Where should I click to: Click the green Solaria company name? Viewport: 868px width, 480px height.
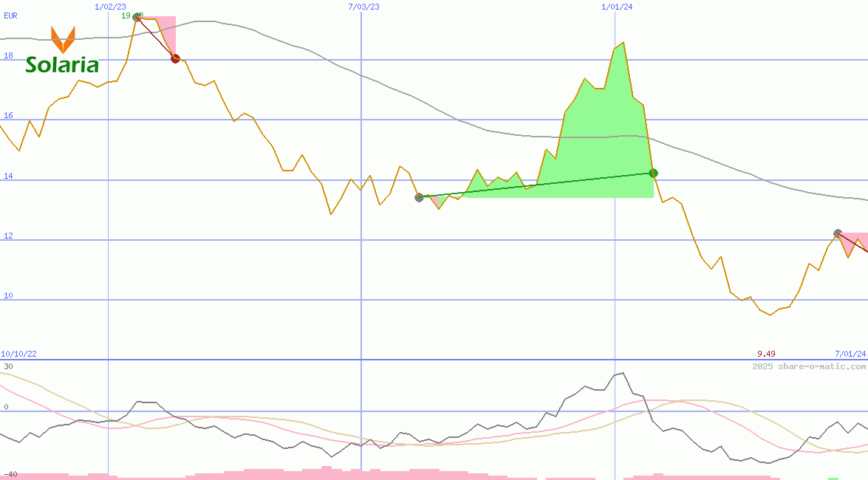62,65
